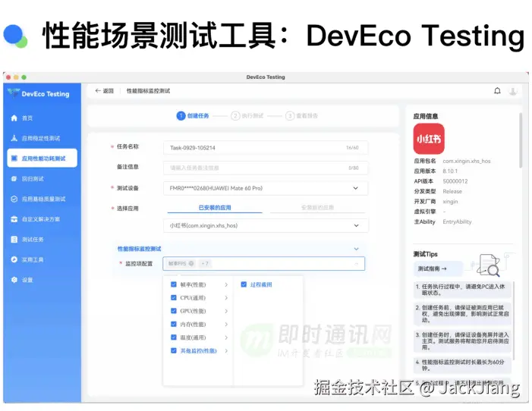The width and height of the screenshot is (532, 411).
Task: Expand 内存(性能) submenu arrow
Action: [226, 325]
